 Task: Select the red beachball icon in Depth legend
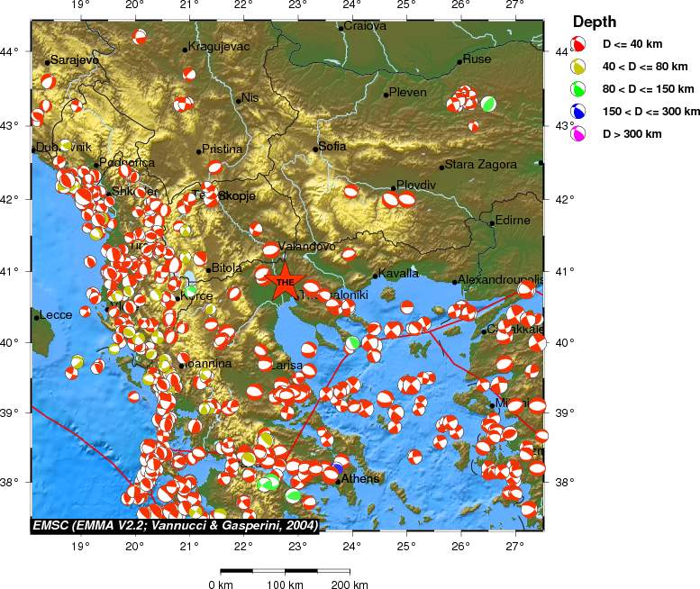[578, 43]
